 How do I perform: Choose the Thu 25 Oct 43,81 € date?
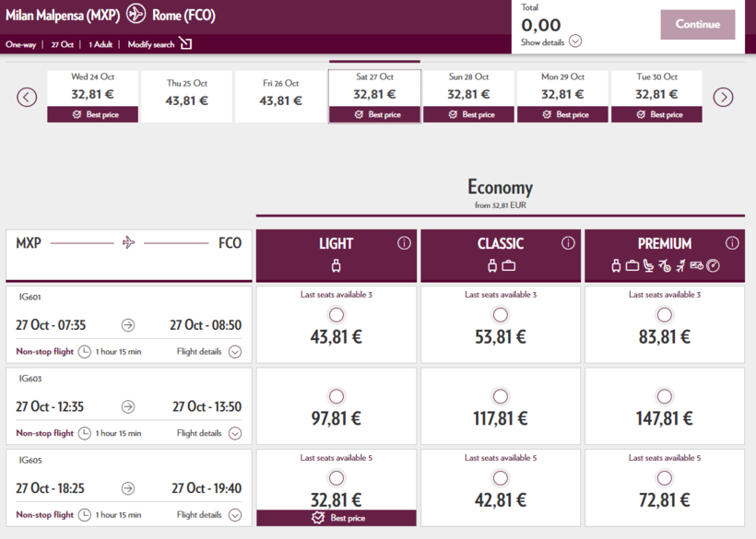click(x=186, y=95)
